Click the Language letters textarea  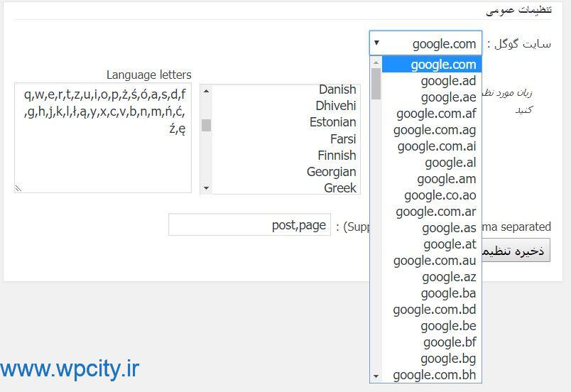pyautogui.click(x=103, y=138)
